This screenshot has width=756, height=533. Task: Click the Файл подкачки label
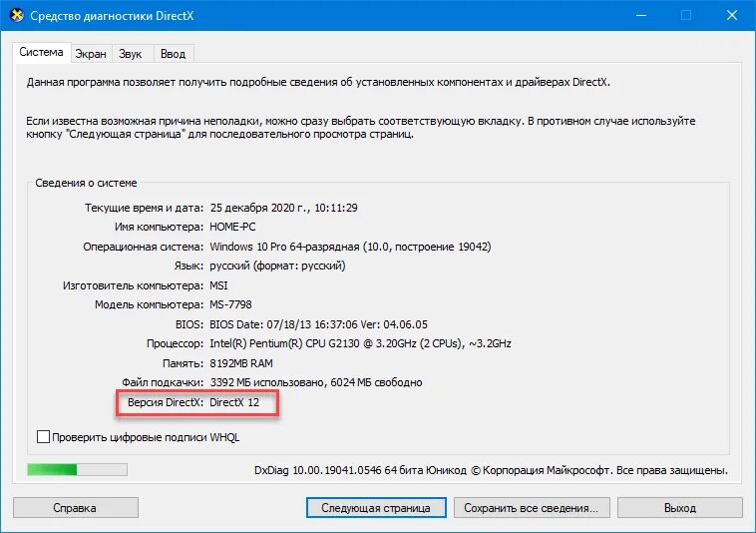pyautogui.click(x=163, y=382)
